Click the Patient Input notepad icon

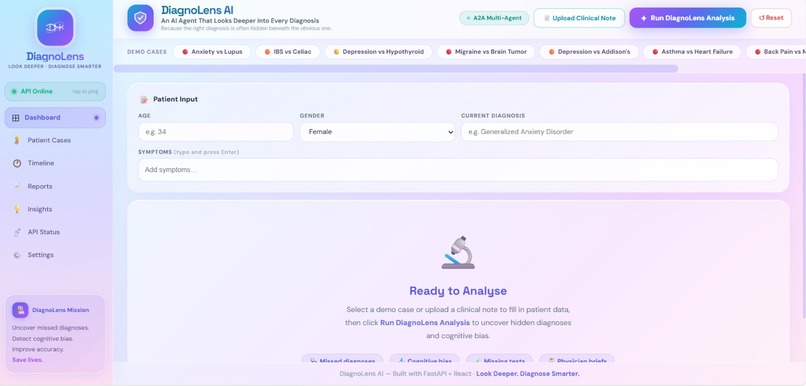tap(144, 99)
